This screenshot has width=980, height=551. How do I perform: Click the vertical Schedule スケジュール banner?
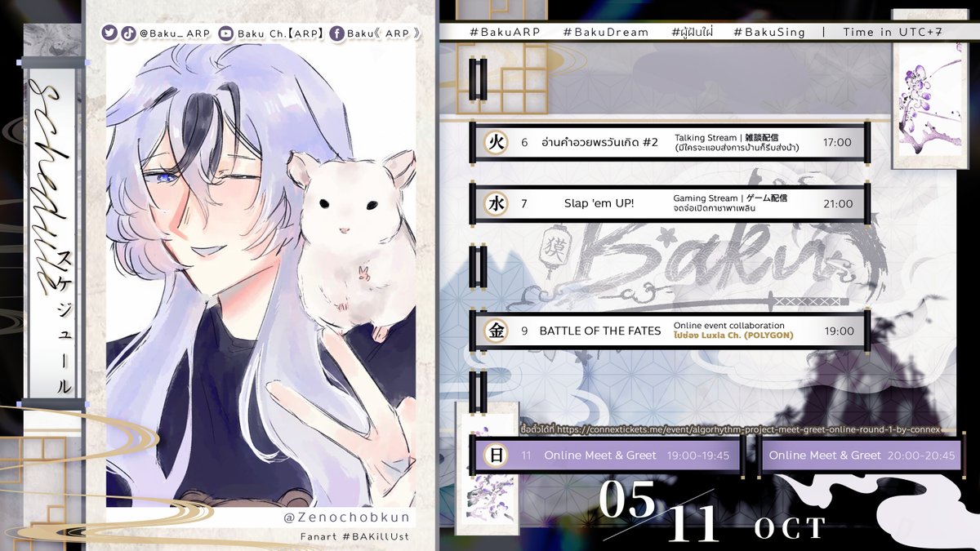pos(53,233)
